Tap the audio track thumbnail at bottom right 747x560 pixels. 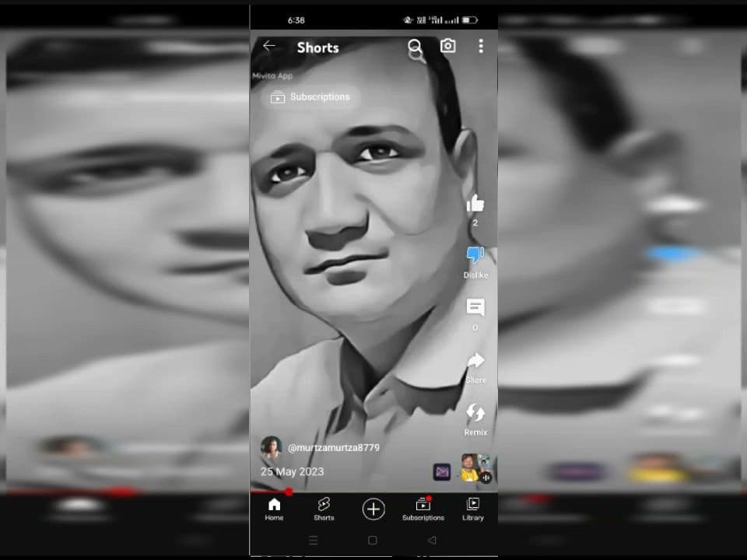[475, 468]
